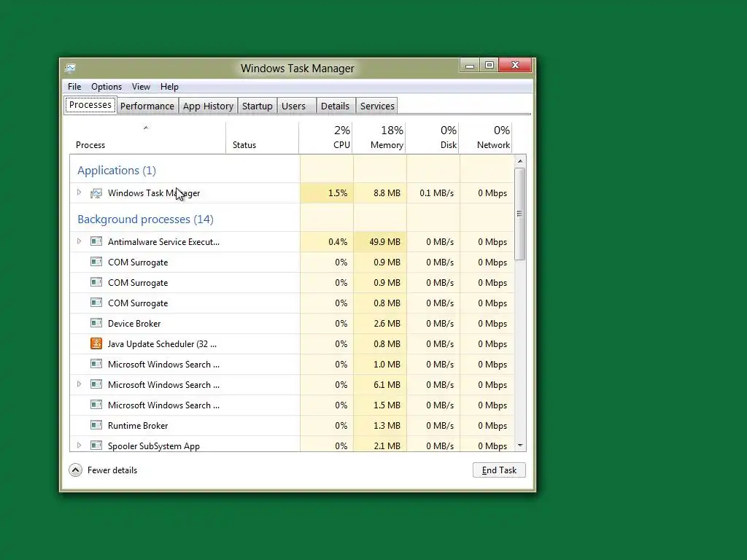Expand the Spooler SubSystem App row

click(x=79, y=446)
